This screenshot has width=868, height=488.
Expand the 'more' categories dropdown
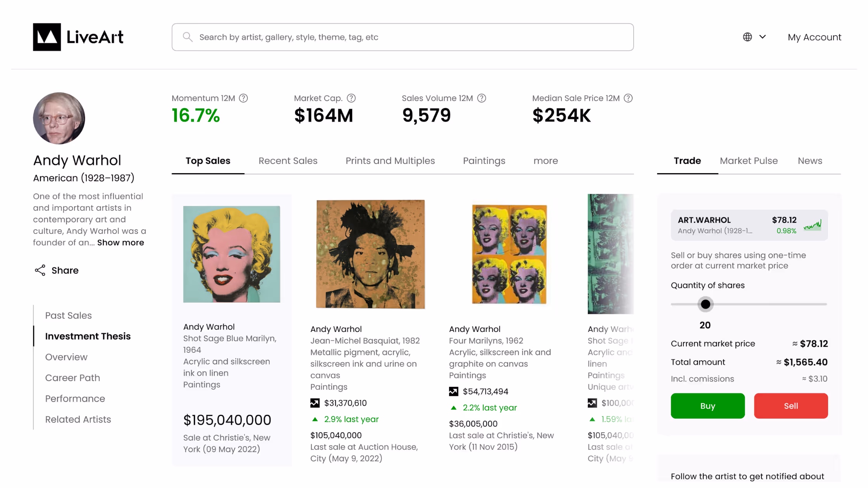[546, 161]
